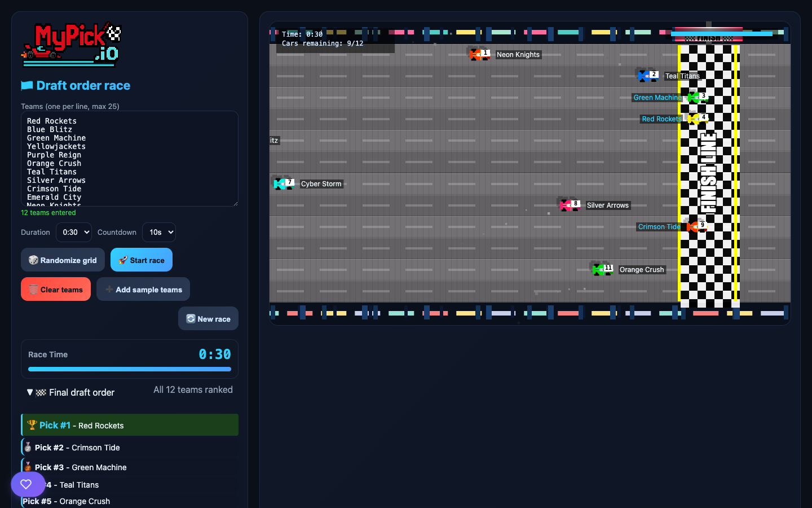Click the MyPick.io race car logo

69,45
